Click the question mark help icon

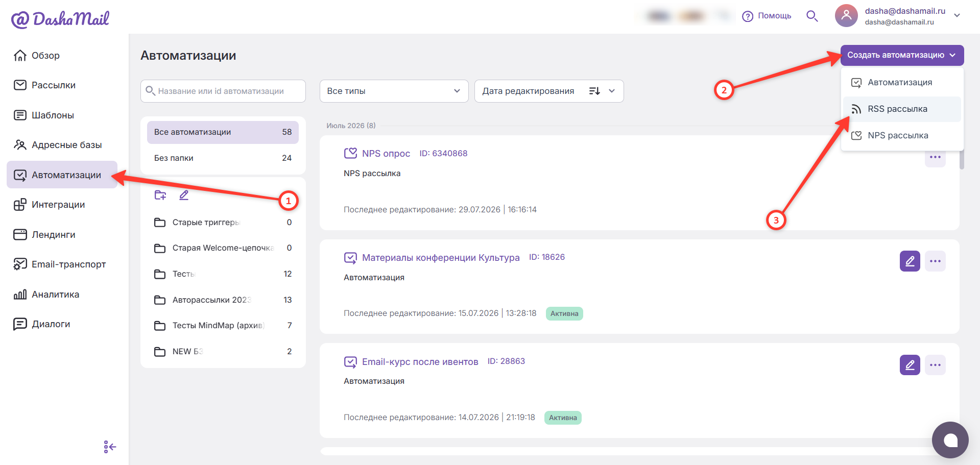748,16
